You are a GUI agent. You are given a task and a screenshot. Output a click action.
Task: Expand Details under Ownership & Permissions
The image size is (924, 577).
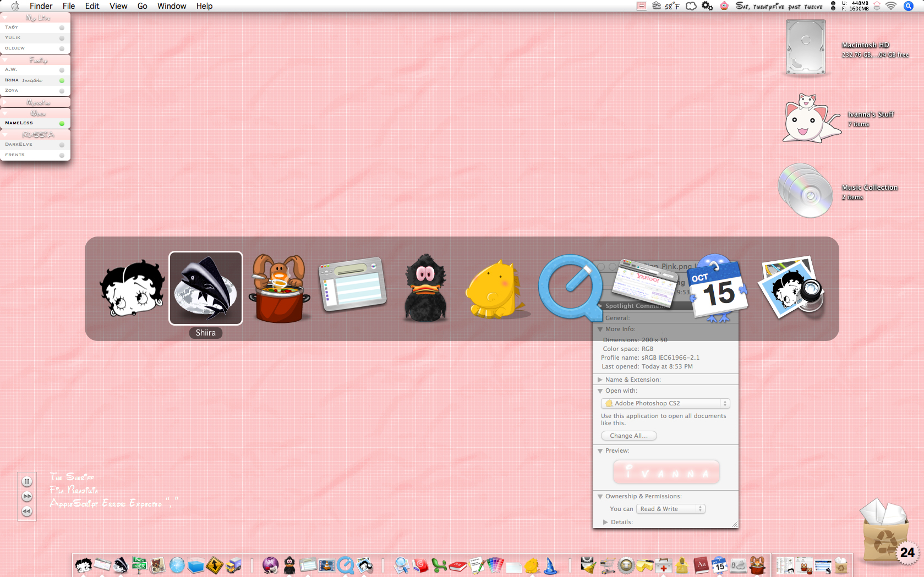605,522
